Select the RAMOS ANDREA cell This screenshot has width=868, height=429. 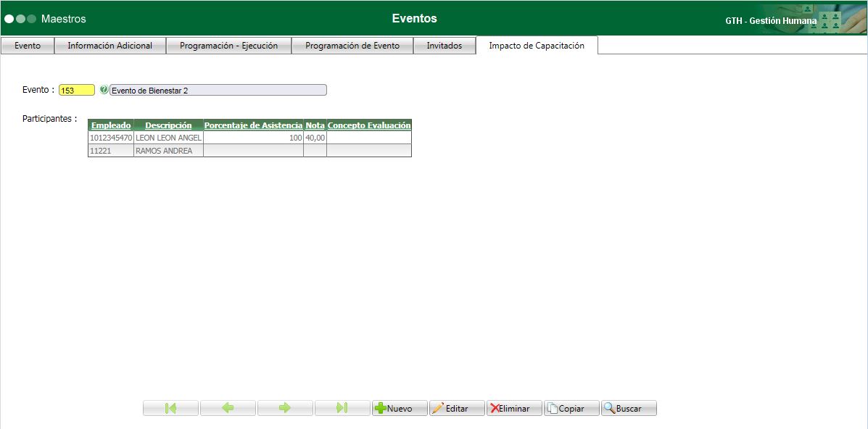(168, 151)
